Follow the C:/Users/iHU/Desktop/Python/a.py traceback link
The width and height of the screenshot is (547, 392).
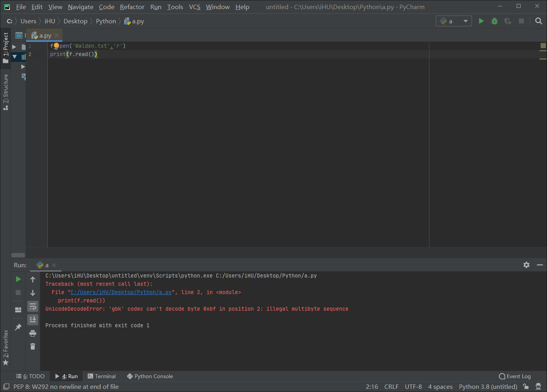pos(121,293)
